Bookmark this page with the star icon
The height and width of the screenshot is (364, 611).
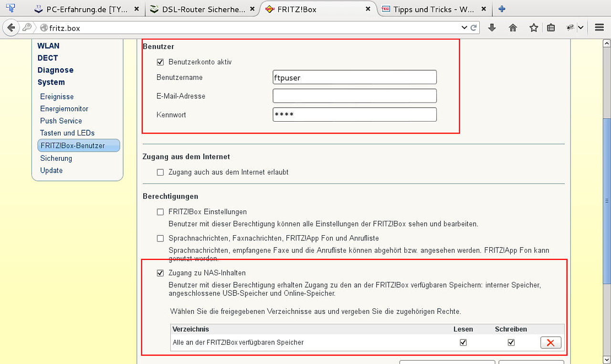click(x=534, y=28)
